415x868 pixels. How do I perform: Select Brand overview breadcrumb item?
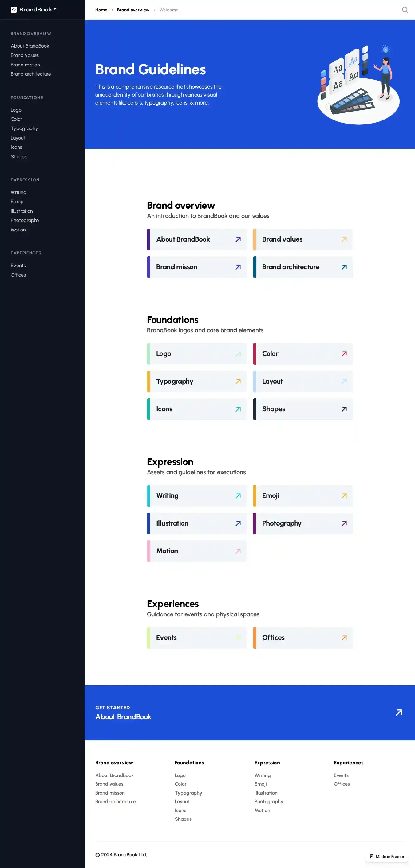click(x=133, y=10)
